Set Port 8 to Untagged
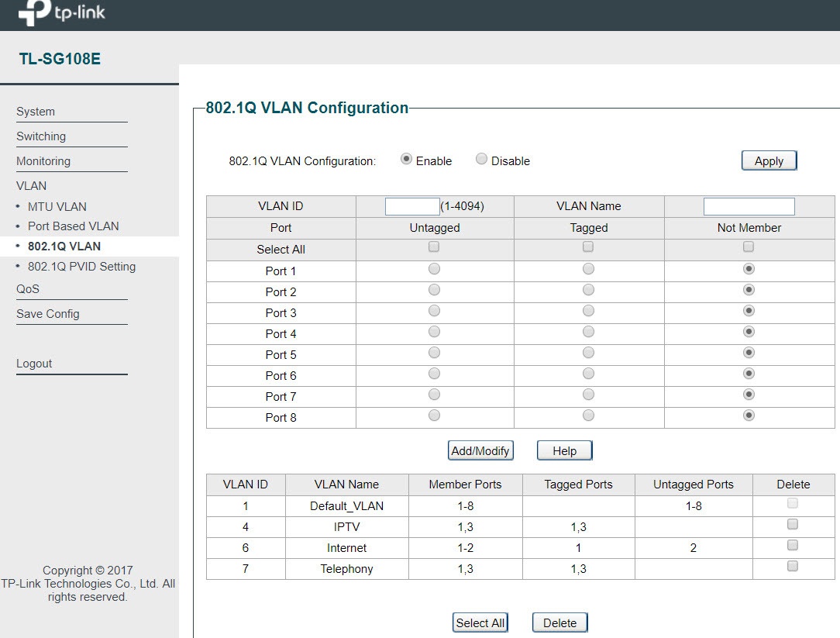This screenshot has height=638, width=840. [x=435, y=415]
